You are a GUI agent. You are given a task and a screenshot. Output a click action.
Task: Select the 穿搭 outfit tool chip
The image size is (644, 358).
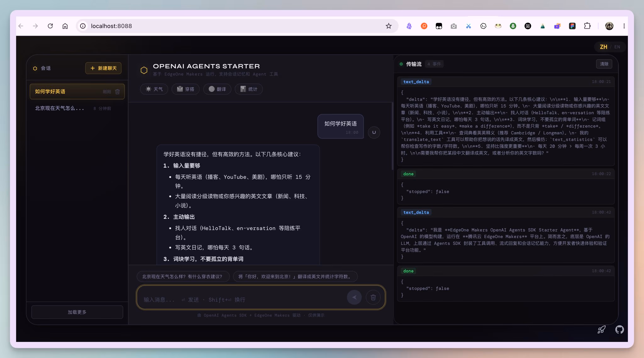point(186,89)
